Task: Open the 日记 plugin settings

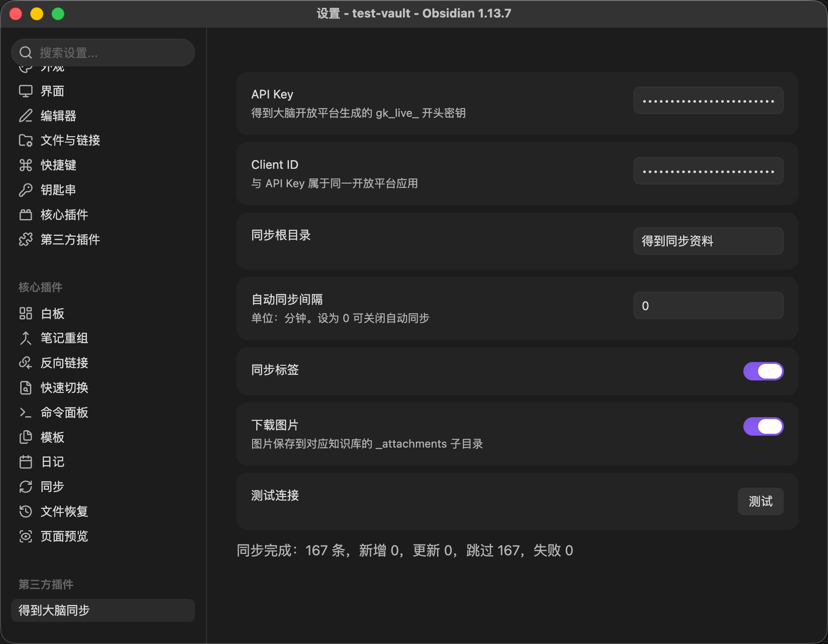Action: pos(103,462)
